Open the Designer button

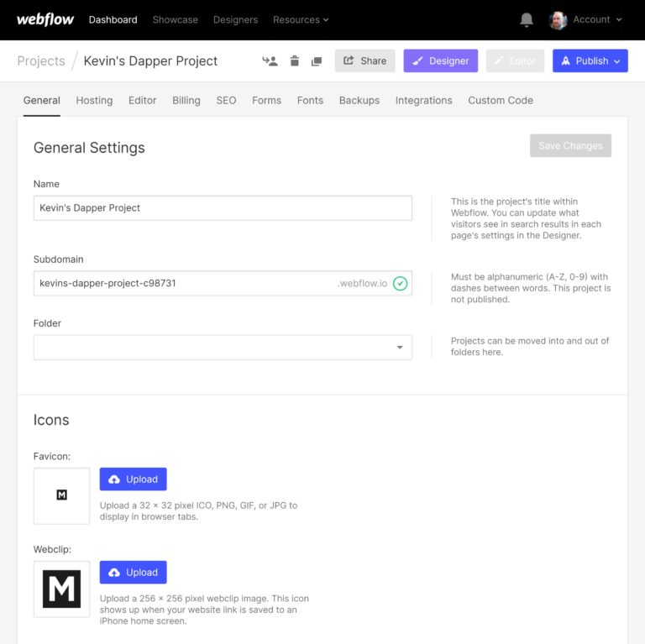point(440,61)
